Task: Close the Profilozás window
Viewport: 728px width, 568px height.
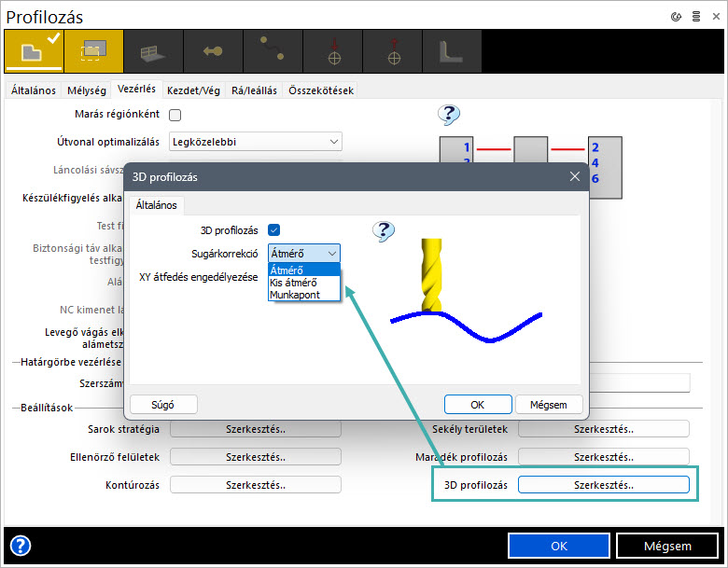Action: [716, 17]
